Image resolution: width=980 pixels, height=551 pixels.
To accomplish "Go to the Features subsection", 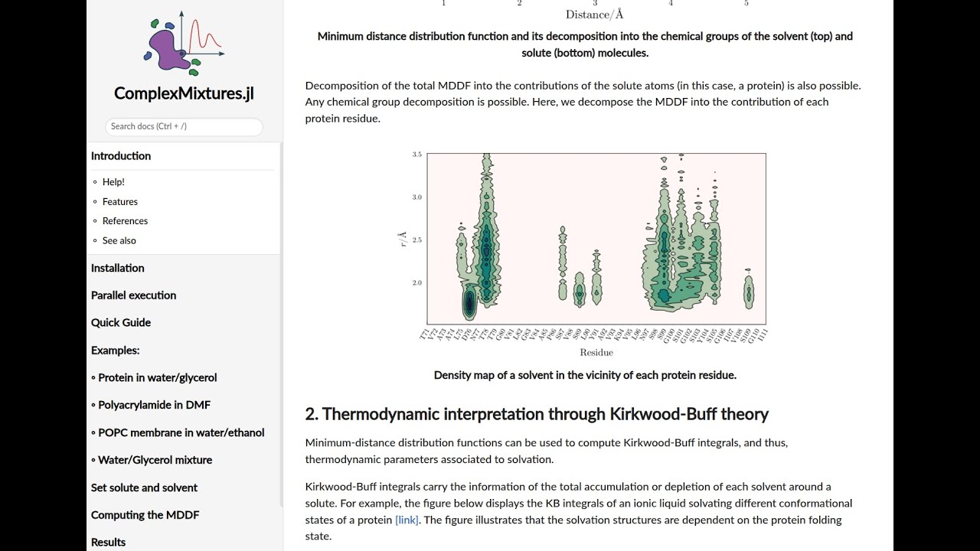I will (120, 202).
